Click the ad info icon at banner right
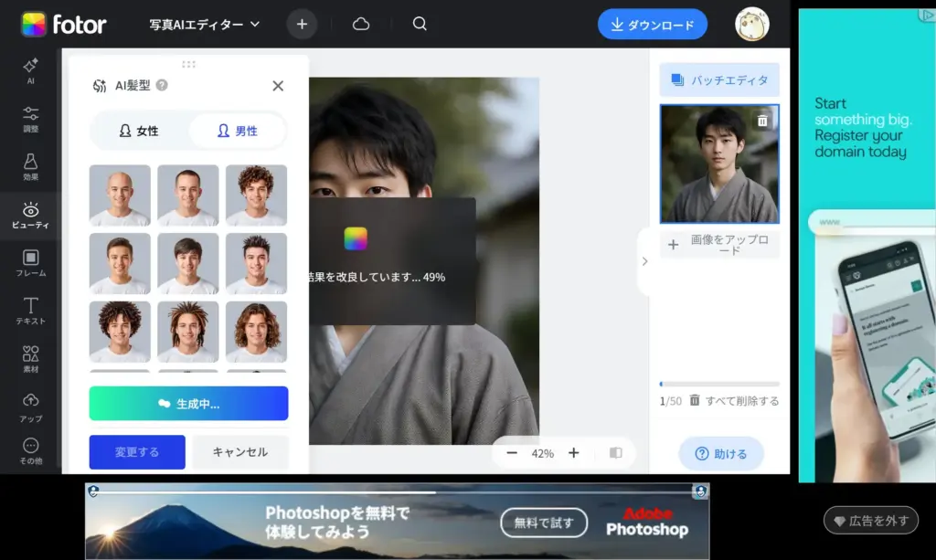This screenshot has height=560, width=936. pos(701,491)
